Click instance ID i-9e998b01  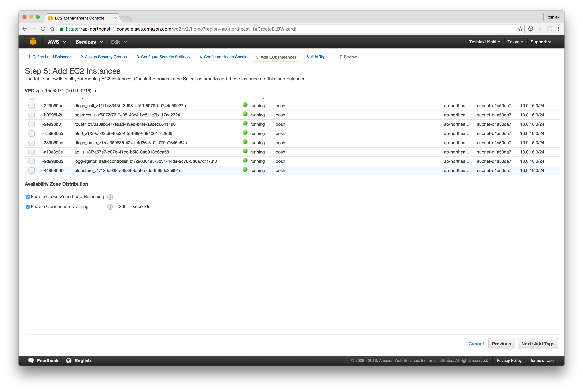pos(52,124)
